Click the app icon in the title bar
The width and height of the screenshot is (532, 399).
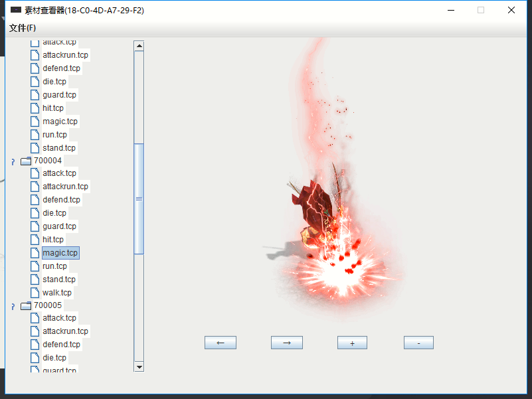[16, 10]
